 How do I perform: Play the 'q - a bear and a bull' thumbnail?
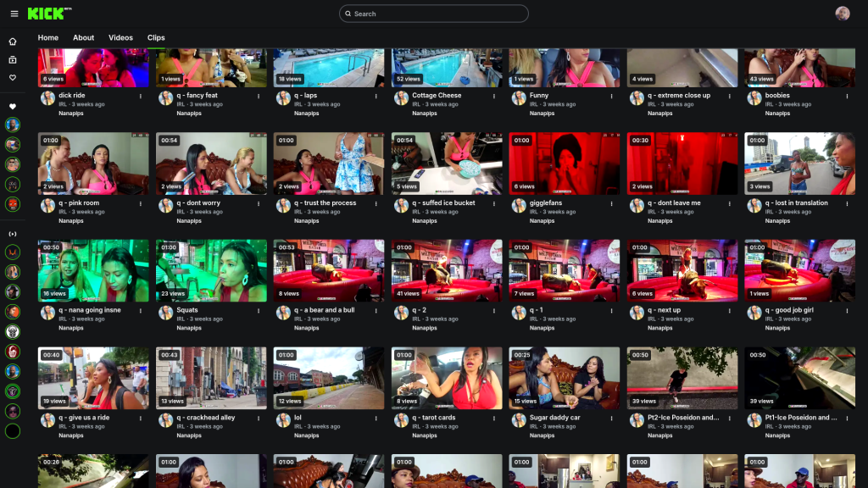pos(329,270)
